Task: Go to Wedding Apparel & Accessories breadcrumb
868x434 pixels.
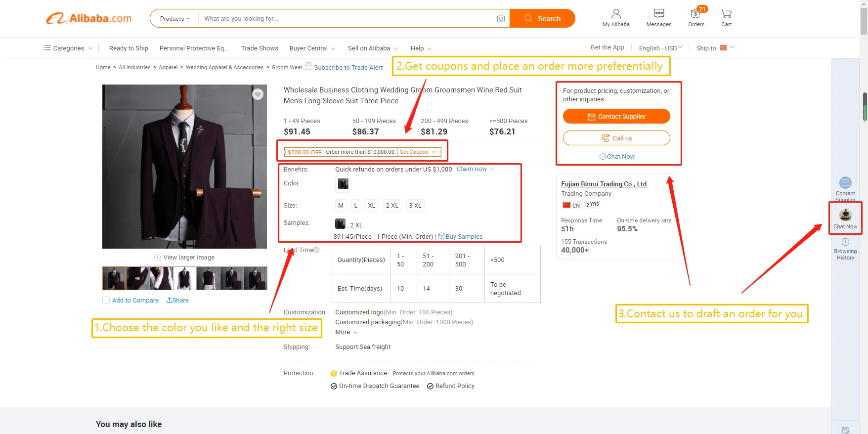Action: (x=224, y=67)
